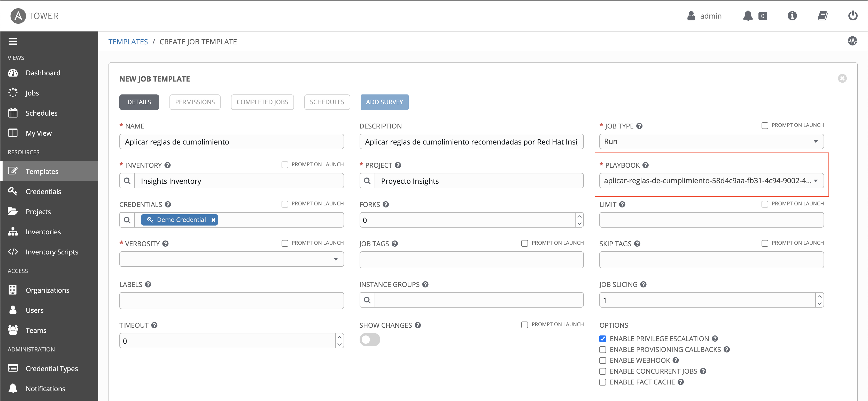Click the Tower logo icon
This screenshot has width=868, height=401.
pos(18,16)
